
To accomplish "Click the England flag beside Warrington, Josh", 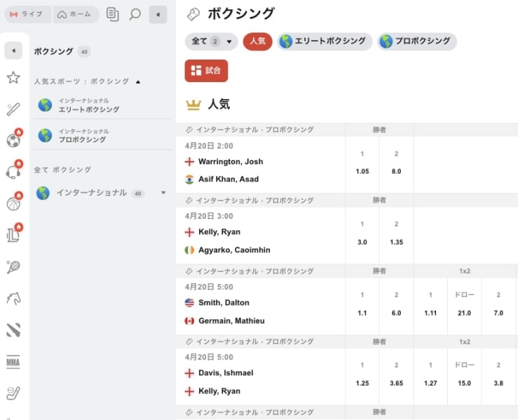I will 189,161.
